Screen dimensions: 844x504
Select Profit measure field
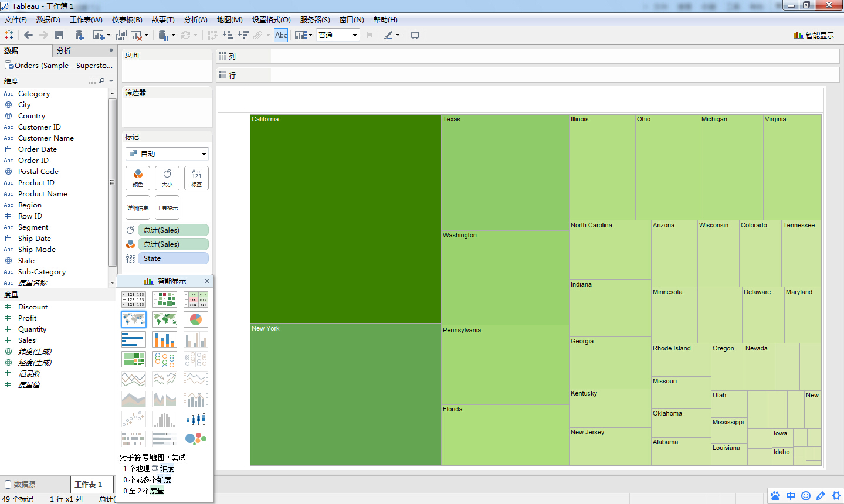pos(27,318)
